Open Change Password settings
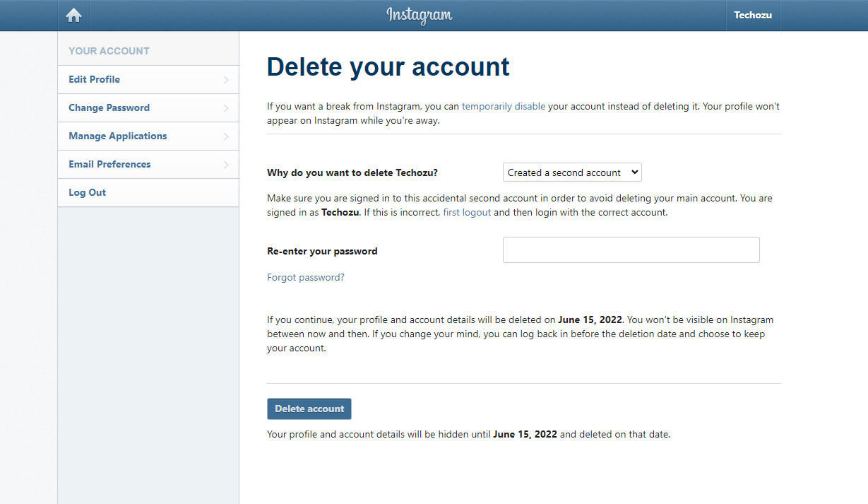Screen dimensions: 868x504 pyautogui.click(x=109, y=107)
